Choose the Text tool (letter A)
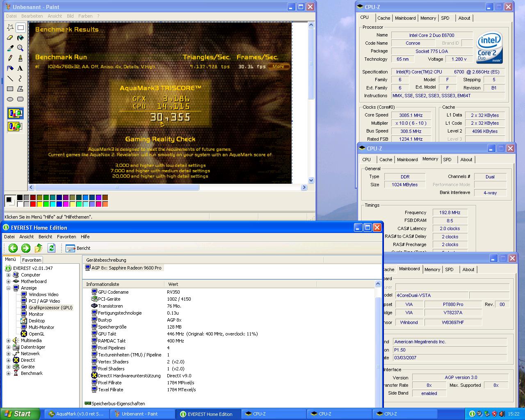The width and height of the screenshot is (525, 420). [21, 68]
